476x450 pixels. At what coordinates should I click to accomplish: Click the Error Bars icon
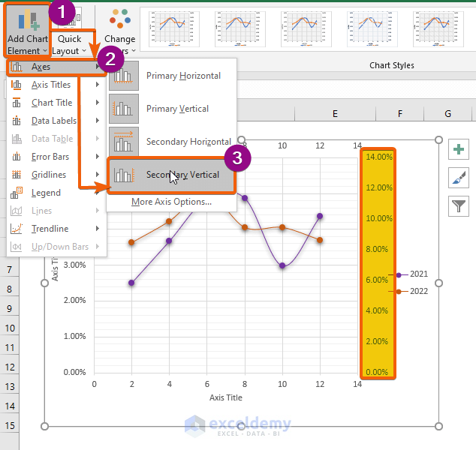point(17,157)
